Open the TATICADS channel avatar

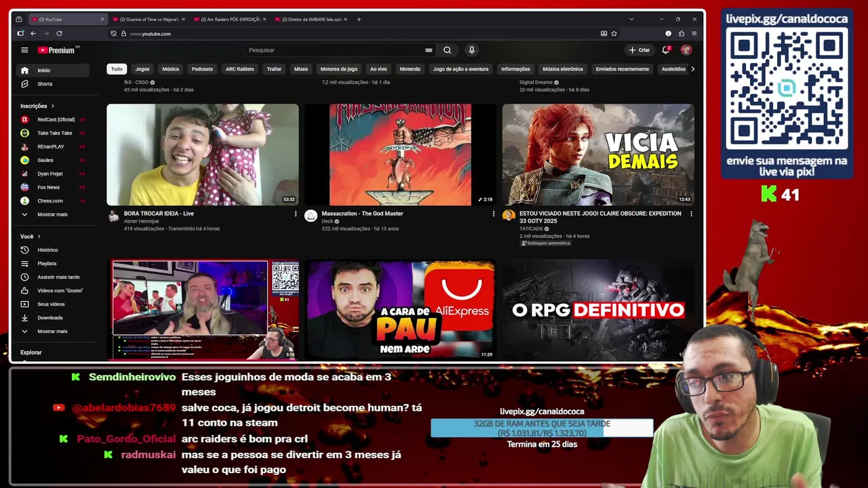(509, 216)
